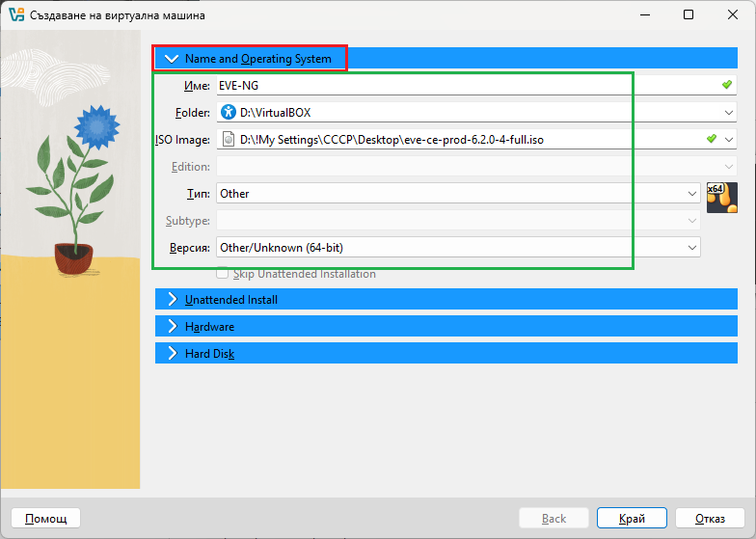Toggle Skip Unattended Installation checkbox
The width and height of the screenshot is (756, 539).
[222, 274]
